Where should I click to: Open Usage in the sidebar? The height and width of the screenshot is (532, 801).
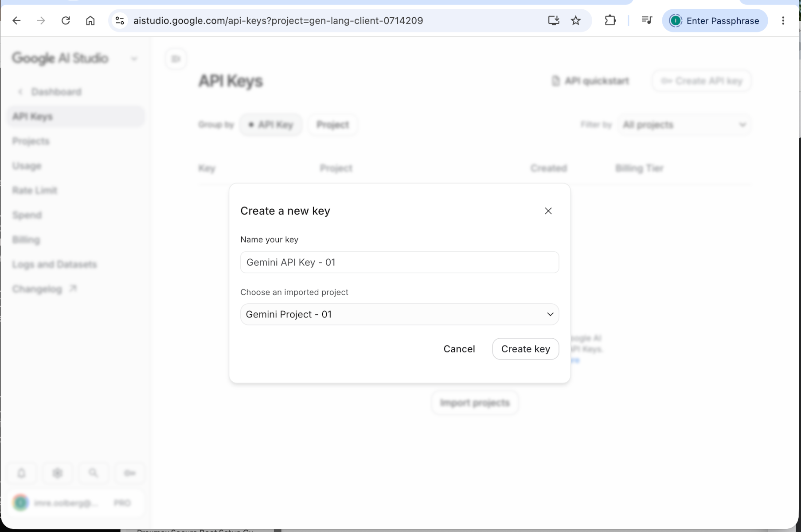coord(27,166)
